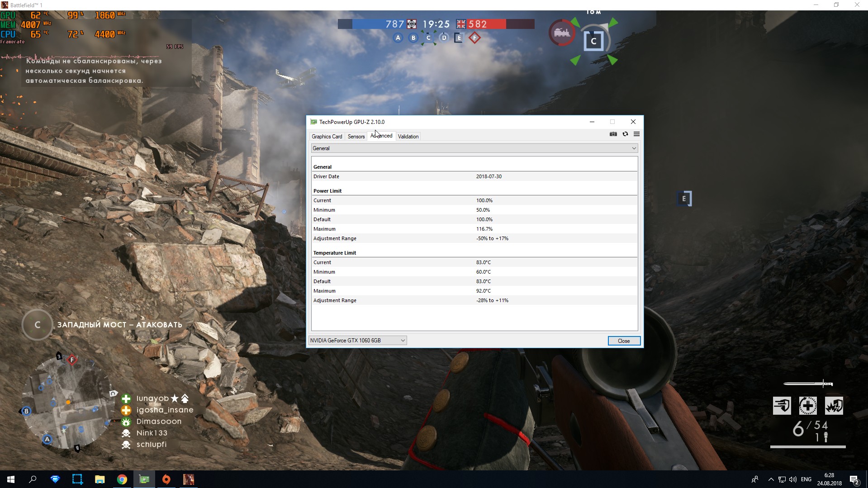Open the People icon in system tray

click(x=754, y=479)
